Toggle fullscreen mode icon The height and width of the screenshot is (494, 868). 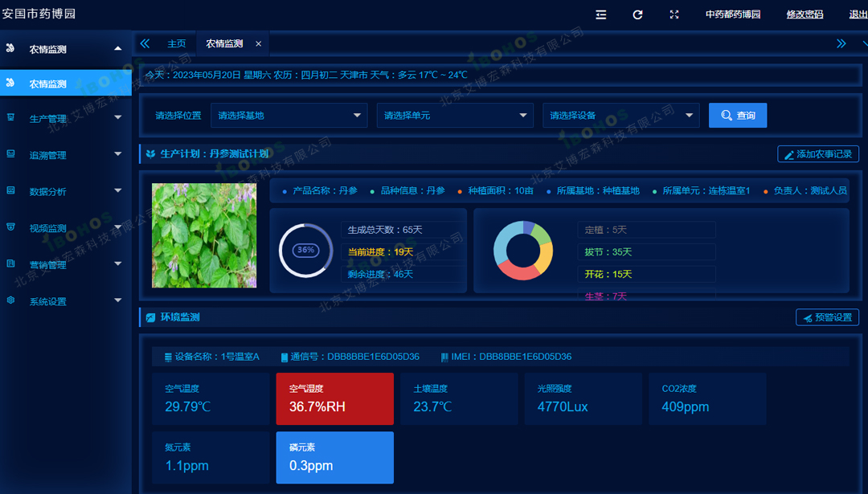click(x=674, y=14)
